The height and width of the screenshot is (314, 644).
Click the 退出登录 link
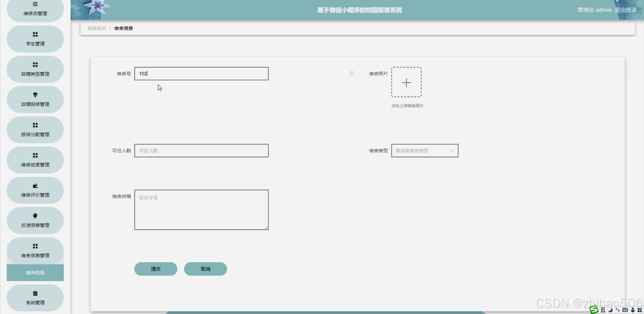(x=626, y=10)
